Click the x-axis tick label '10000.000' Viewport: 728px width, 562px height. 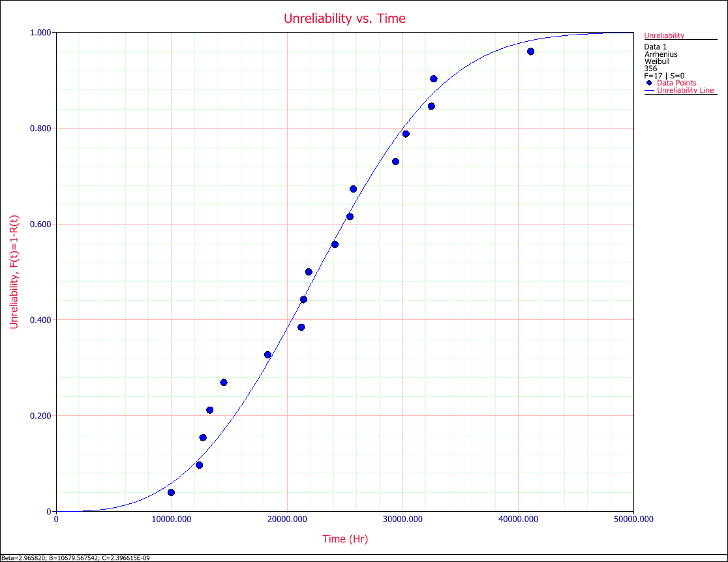pyautogui.click(x=172, y=520)
